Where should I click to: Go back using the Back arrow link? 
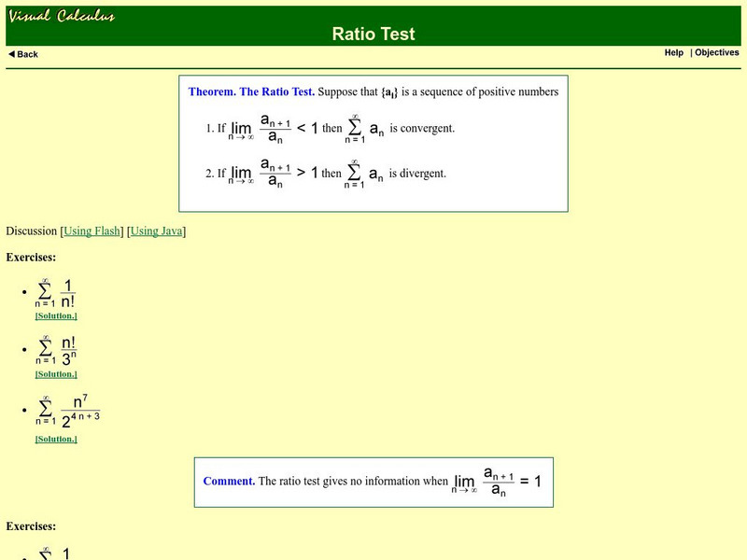pyautogui.click(x=23, y=54)
